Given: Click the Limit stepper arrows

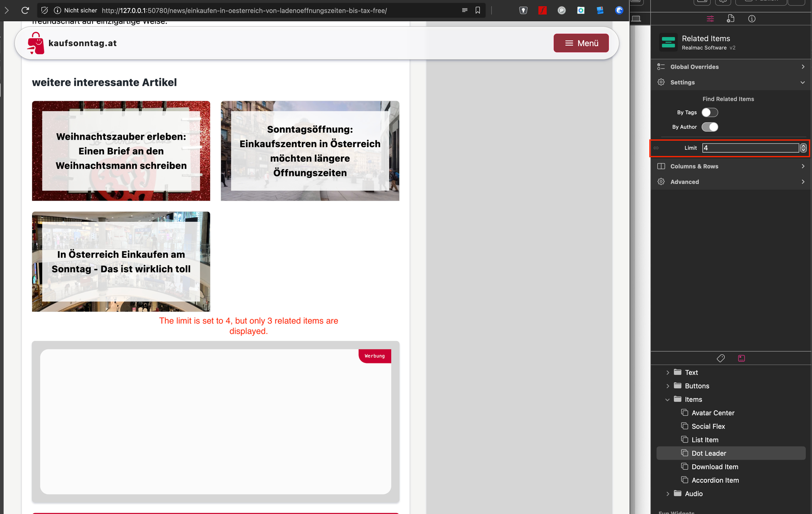Looking at the screenshot, I should [x=803, y=148].
